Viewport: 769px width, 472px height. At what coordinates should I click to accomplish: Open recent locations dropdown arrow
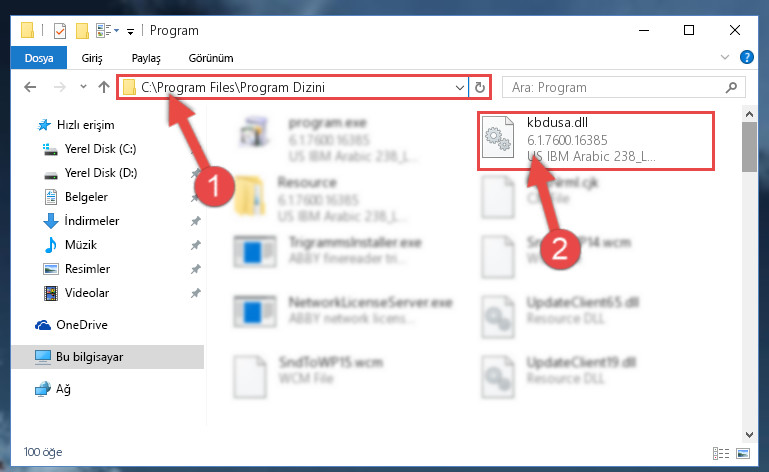[x=83, y=87]
